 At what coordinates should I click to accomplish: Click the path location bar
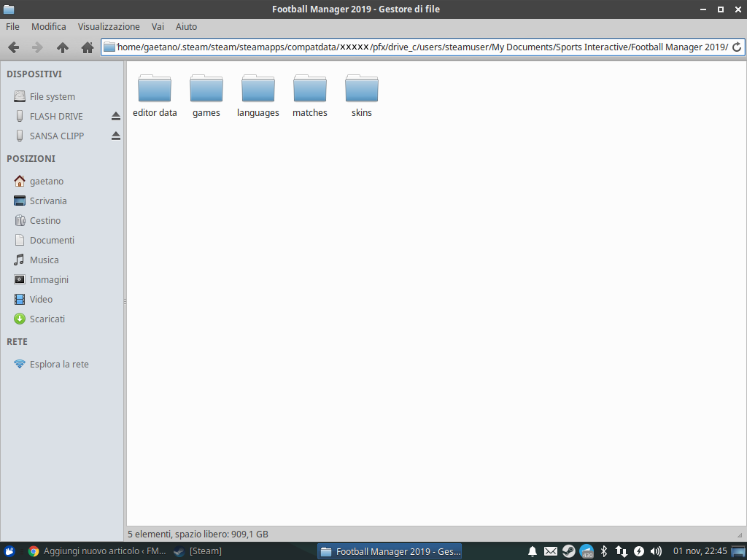(422, 47)
